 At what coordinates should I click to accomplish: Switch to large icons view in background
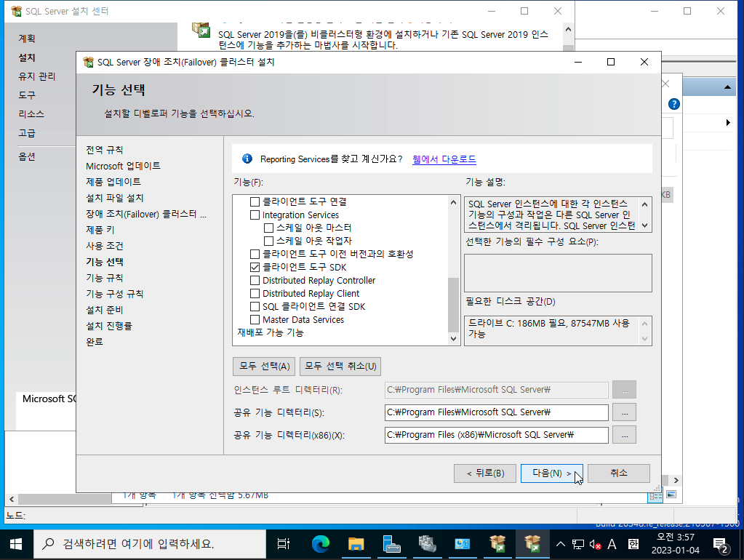671,495
